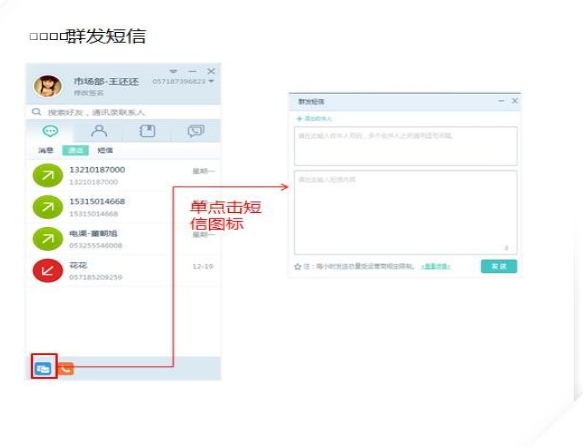
Task: Open the chat bubble messages tab icon
Action: pos(50,131)
